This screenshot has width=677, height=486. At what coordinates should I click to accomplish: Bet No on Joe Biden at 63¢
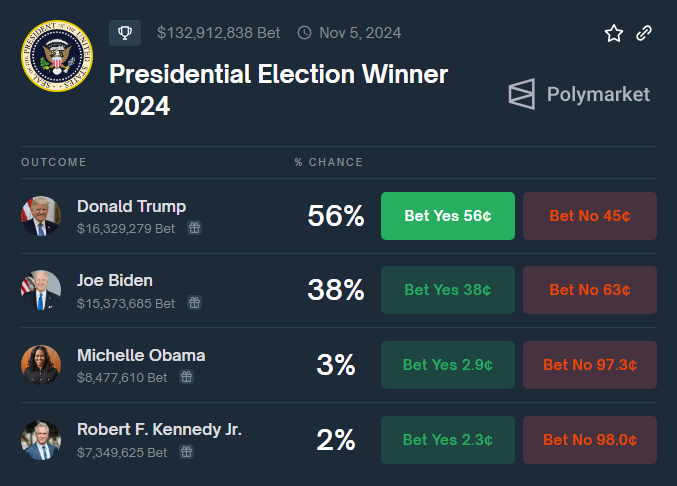tap(590, 290)
